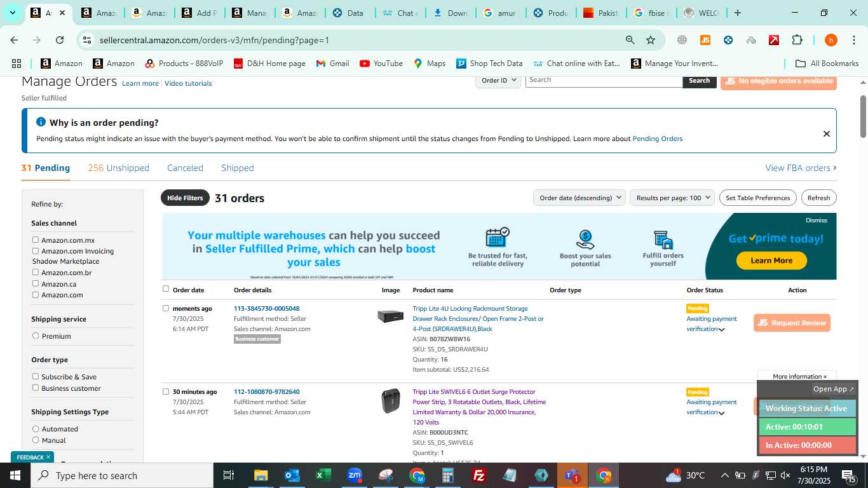Tick the checkbox for order 112-1080870-9782640

166,391
